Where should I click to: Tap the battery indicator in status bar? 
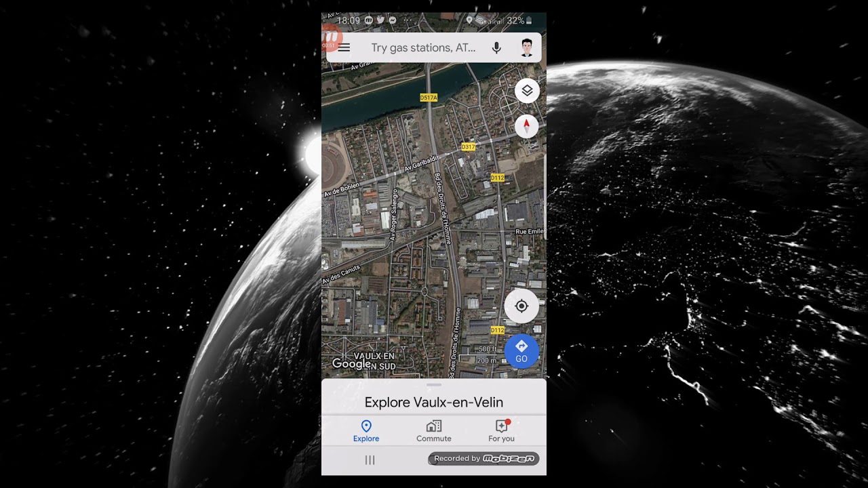coord(529,21)
